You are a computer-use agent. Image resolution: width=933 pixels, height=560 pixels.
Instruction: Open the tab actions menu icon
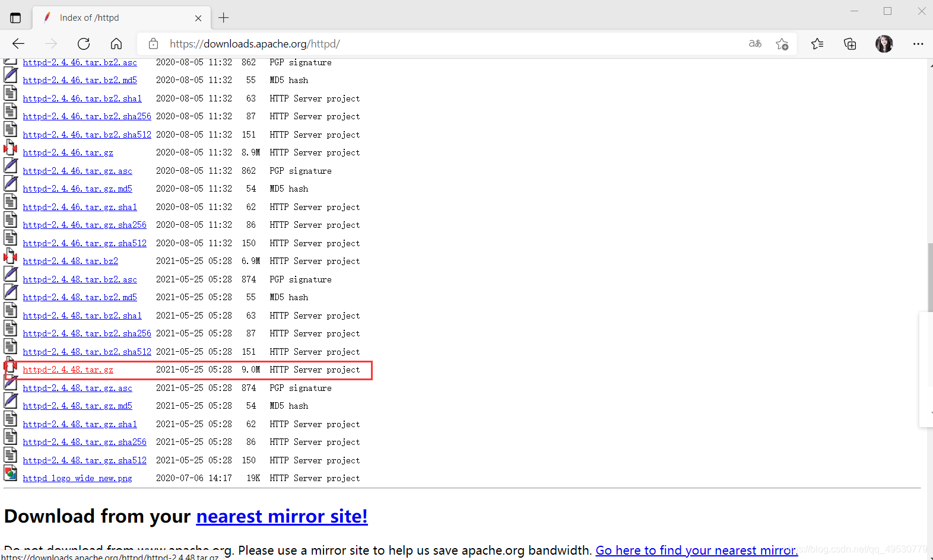[15, 18]
